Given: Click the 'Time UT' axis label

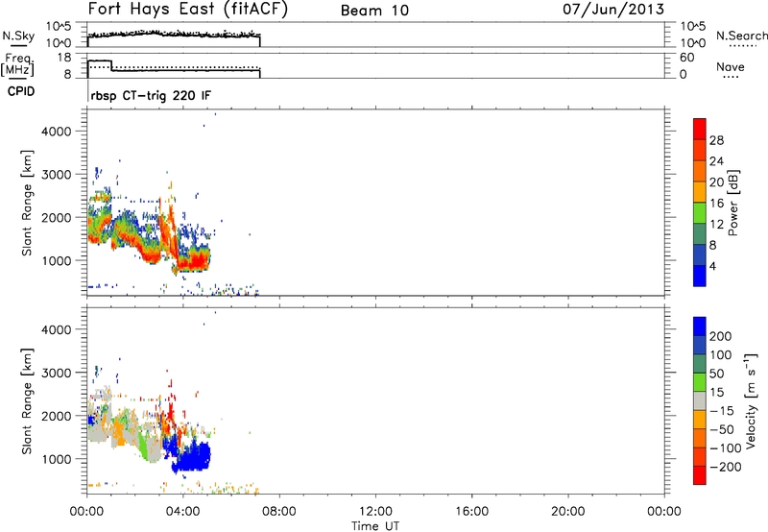Looking at the screenshot, I should [375, 525].
